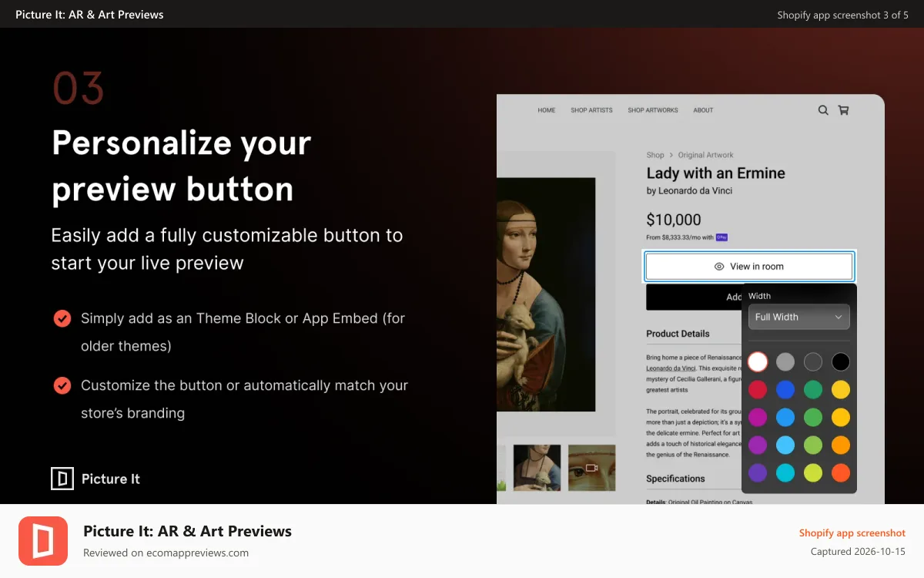This screenshot has height=578, width=924.
Task: Select the cyan color swatch in the bottom row
Action: [785, 472]
